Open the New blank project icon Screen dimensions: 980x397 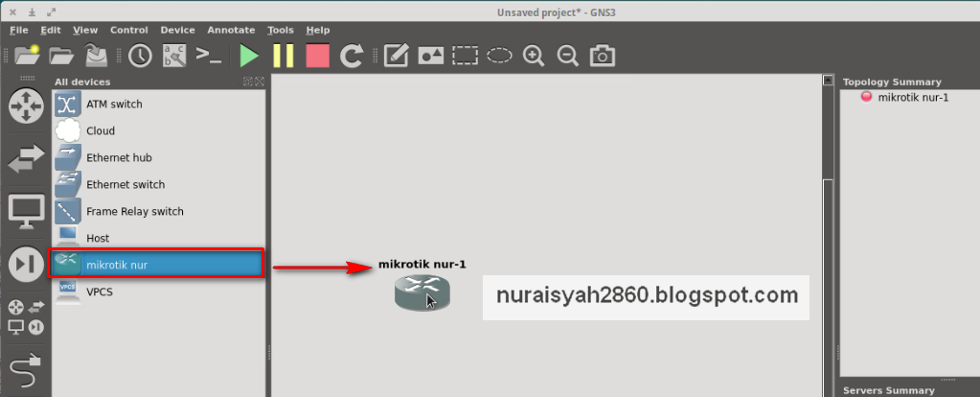click(27, 56)
